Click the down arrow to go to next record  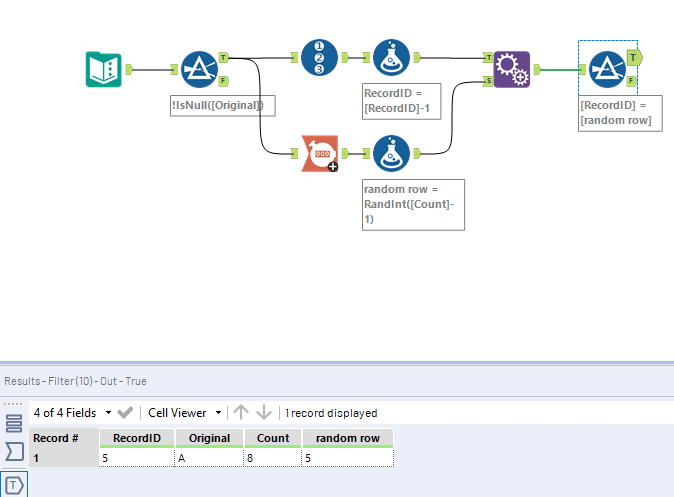[264, 413]
